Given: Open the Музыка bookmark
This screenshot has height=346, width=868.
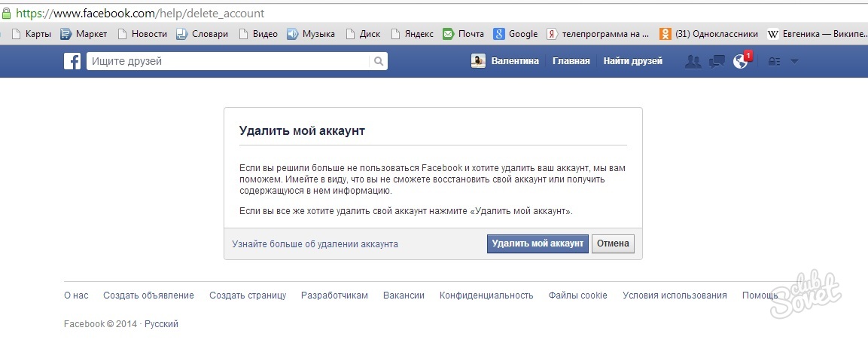Looking at the screenshot, I should click(x=311, y=34).
